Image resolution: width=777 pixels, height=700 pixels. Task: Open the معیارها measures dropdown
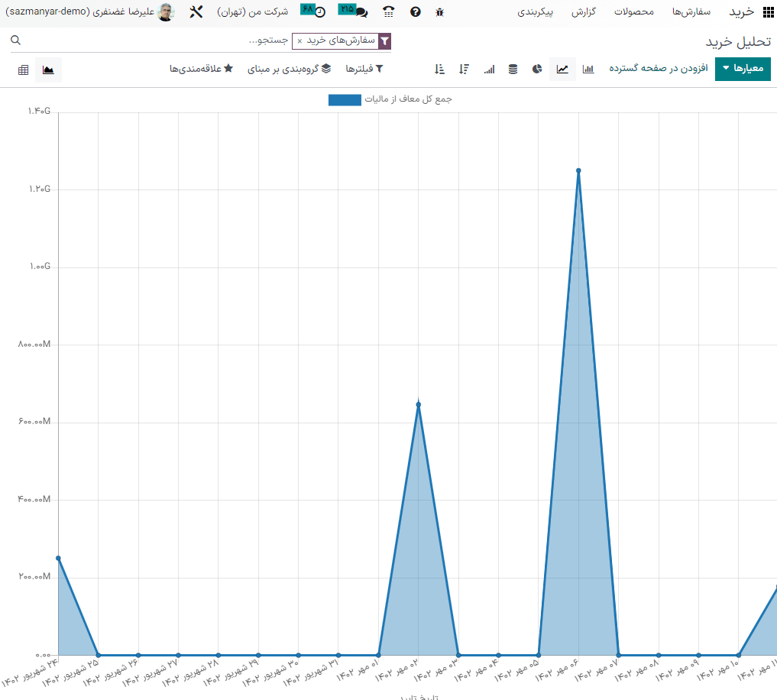(x=743, y=69)
